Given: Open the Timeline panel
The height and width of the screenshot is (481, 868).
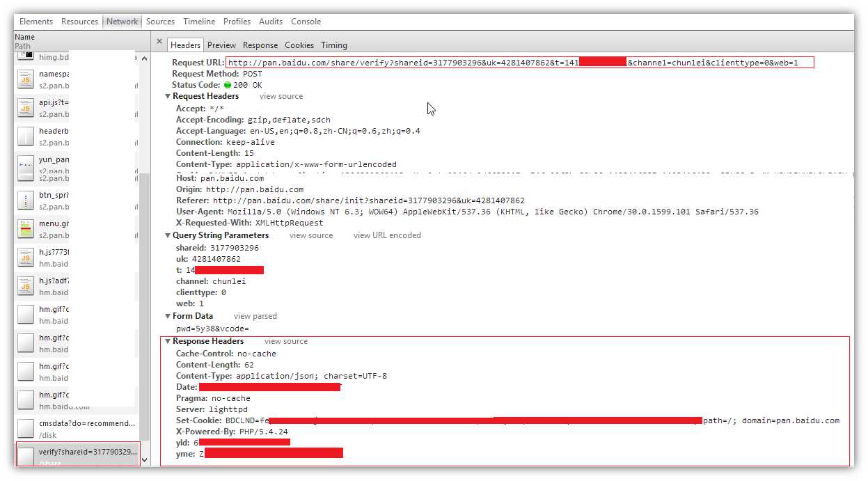Looking at the screenshot, I should [x=200, y=22].
